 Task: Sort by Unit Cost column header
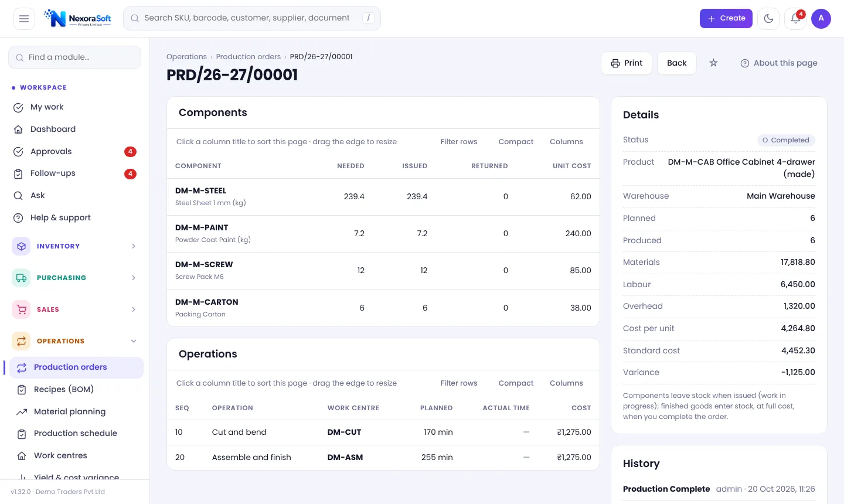click(x=571, y=166)
